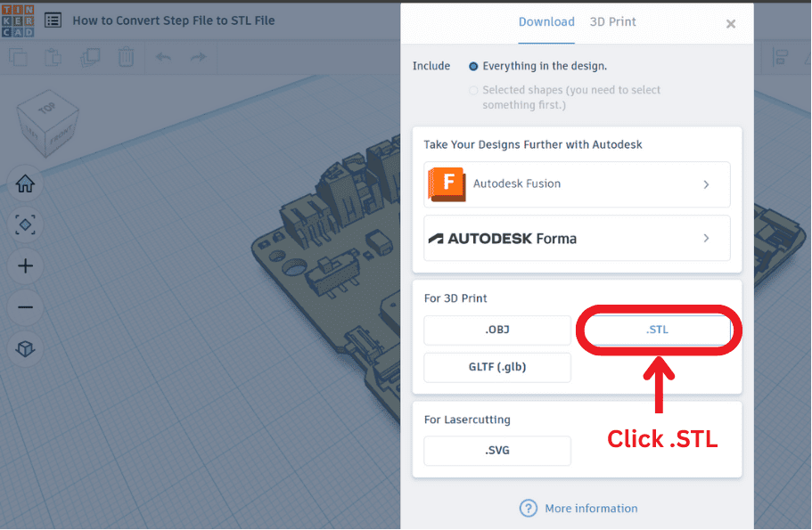This screenshot has height=530, width=812.
Task: Click the Home view icon in the sidebar
Action: click(25, 183)
